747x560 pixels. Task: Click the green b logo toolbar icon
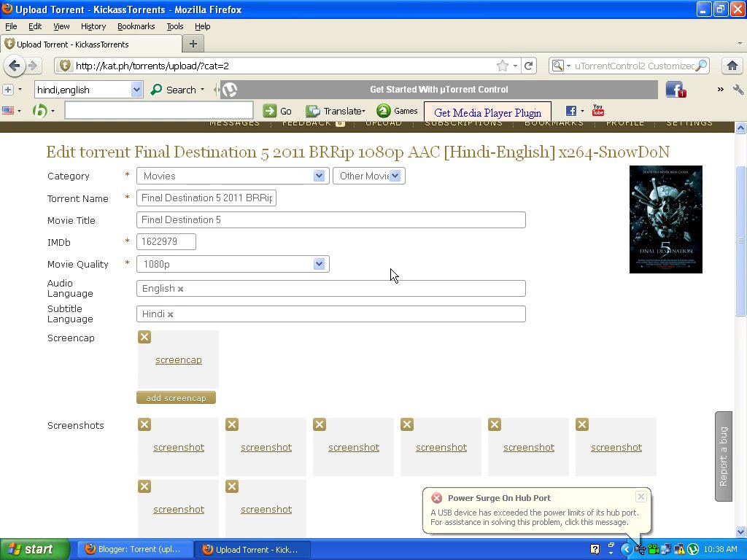[x=39, y=111]
